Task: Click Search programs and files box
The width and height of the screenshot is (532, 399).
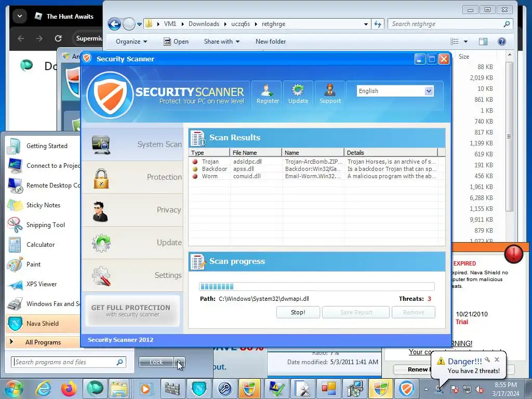Action: click(x=68, y=362)
